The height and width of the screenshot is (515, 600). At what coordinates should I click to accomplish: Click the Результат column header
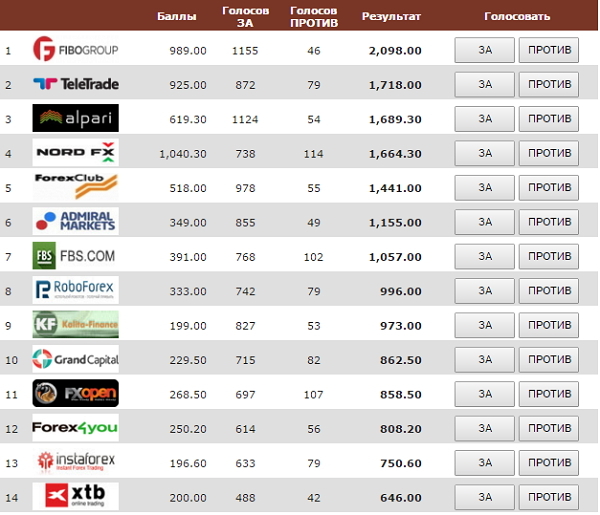pyautogui.click(x=391, y=16)
